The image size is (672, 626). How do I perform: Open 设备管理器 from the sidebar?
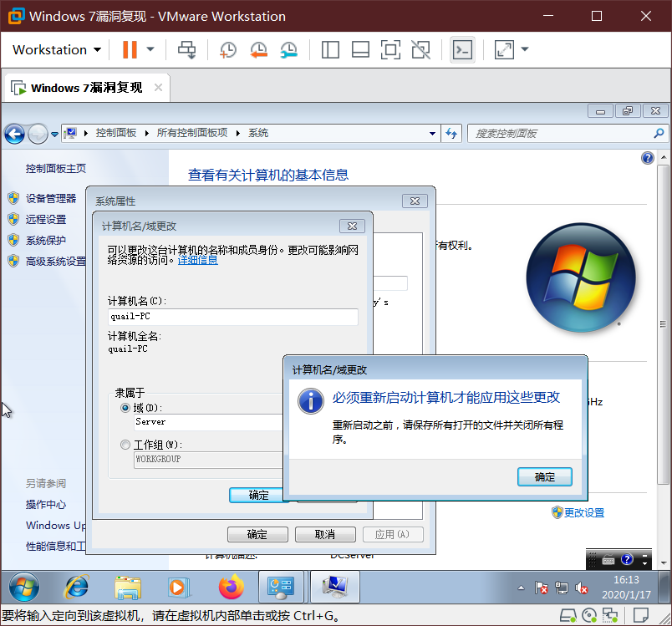click(51, 198)
